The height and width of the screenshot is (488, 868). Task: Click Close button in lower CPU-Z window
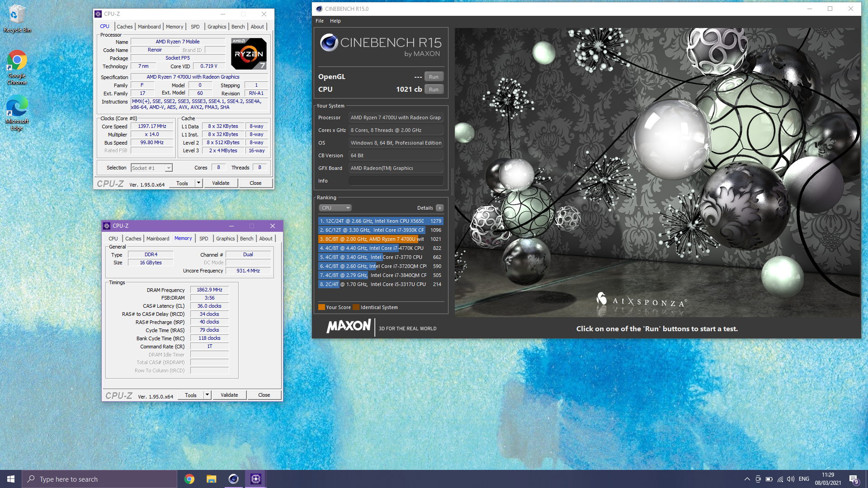[x=264, y=395]
